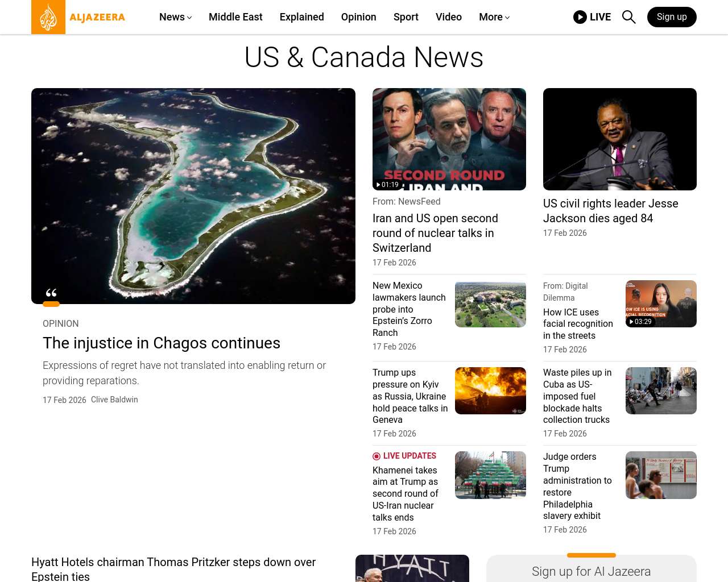728x582 pixels.
Task: Play the 03:29 ICE facial recognition video
Action: 640,322
